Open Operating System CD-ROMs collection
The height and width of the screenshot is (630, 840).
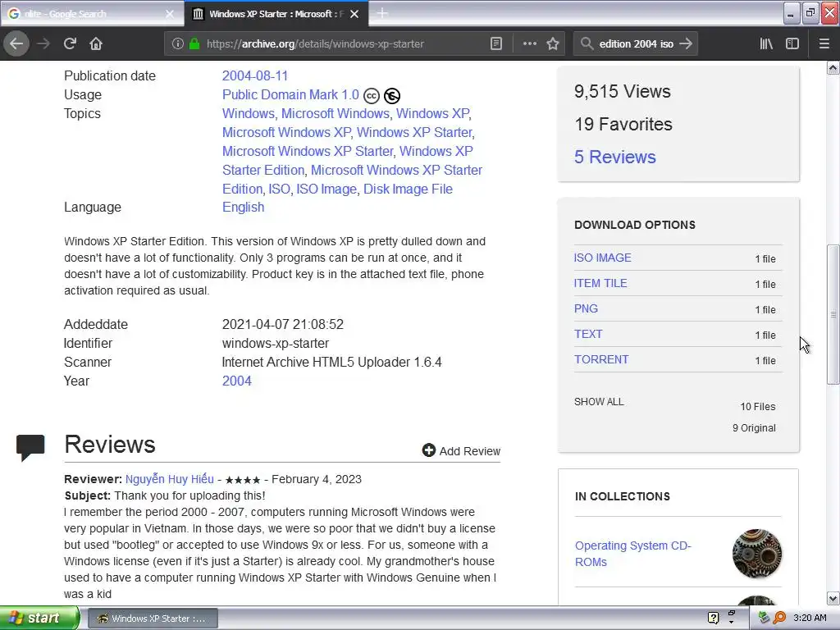pos(632,554)
